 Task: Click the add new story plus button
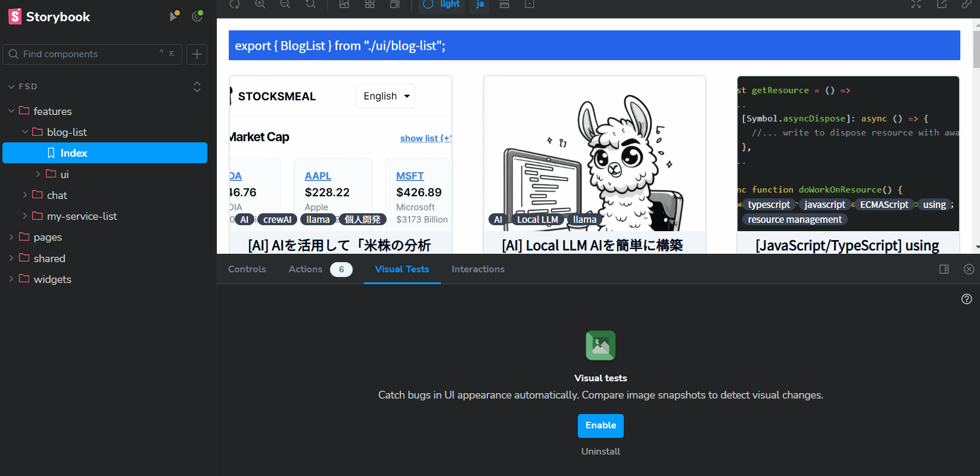tap(197, 54)
